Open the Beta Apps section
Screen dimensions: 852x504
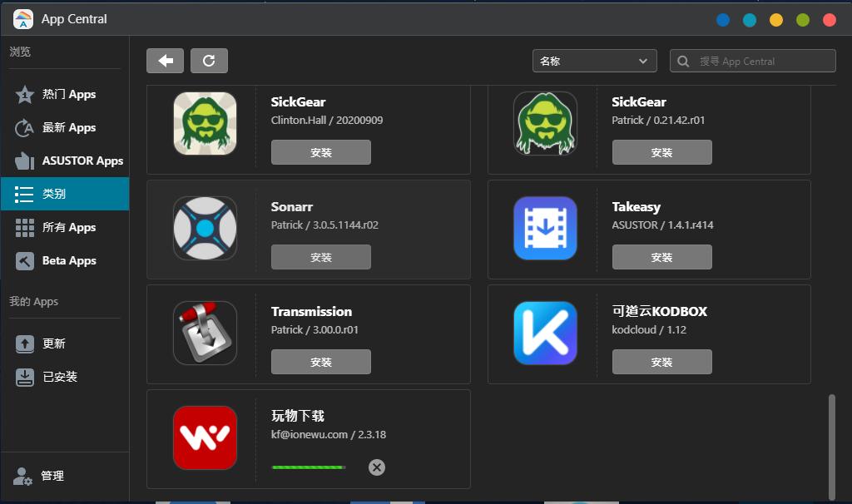point(69,260)
